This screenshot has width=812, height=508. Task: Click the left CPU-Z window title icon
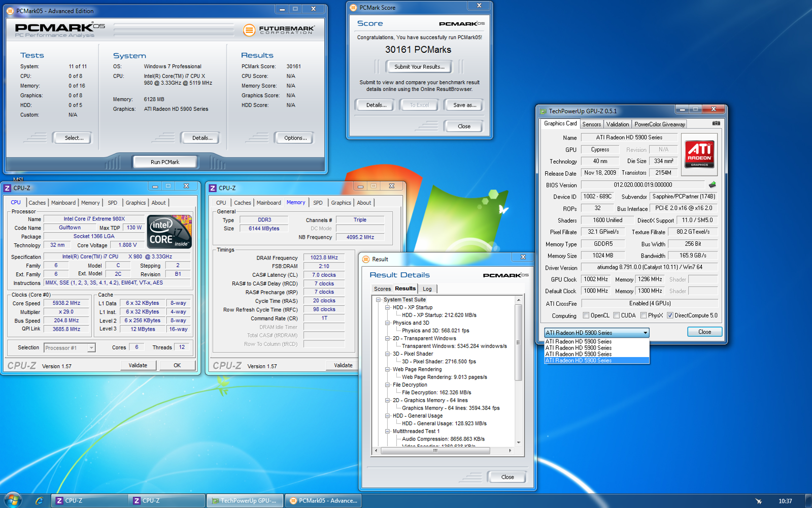(8, 188)
